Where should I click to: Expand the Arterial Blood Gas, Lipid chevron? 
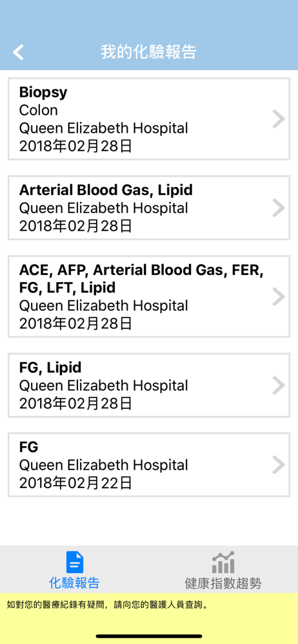pyautogui.click(x=279, y=208)
